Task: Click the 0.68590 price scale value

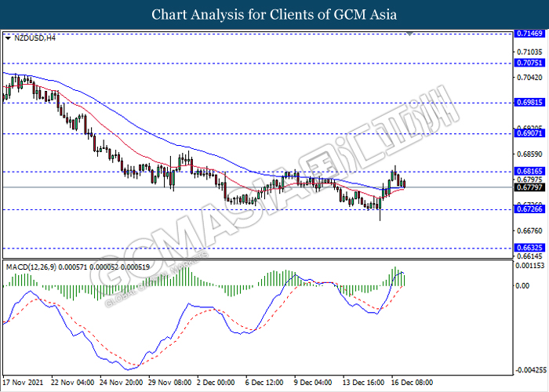Action: [529, 154]
